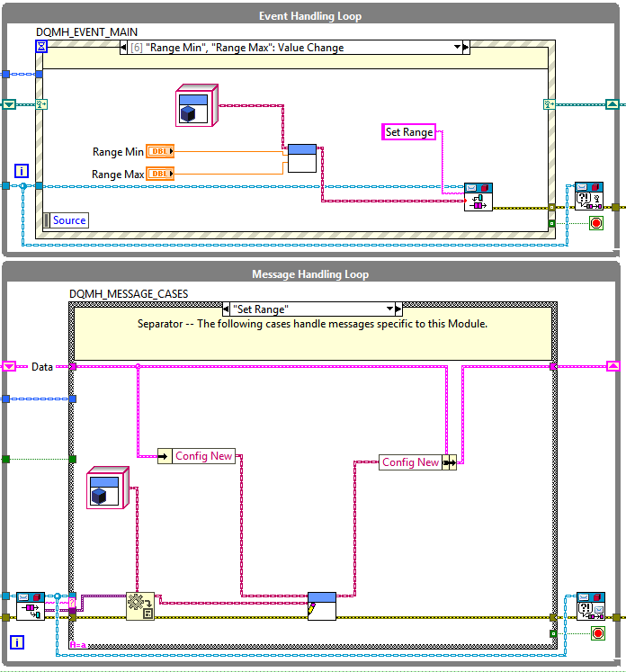Click the iteration terminal in Message Handling Loop
Image resolution: width=626 pixels, height=672 pixels.
pyautogui.click(x=17, y=642)
